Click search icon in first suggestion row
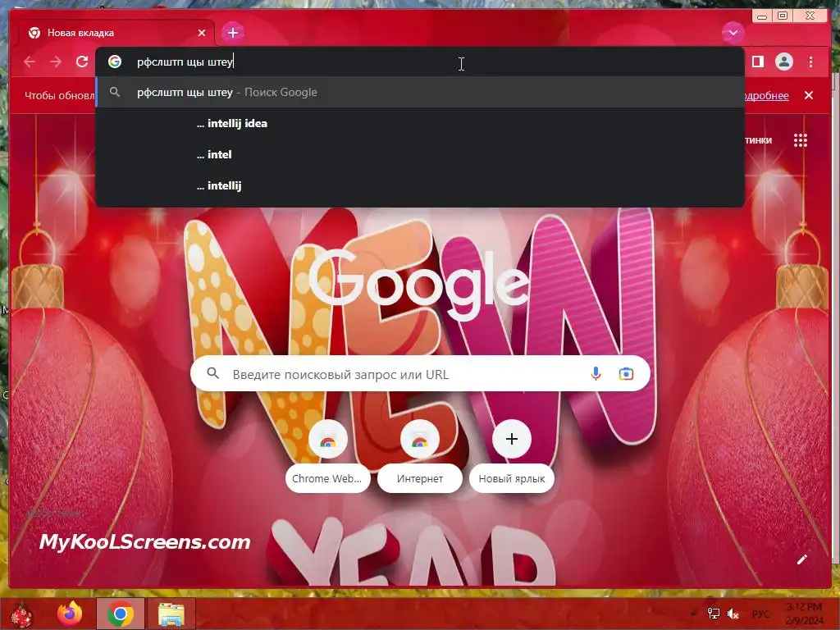 [x=115, y=92]
